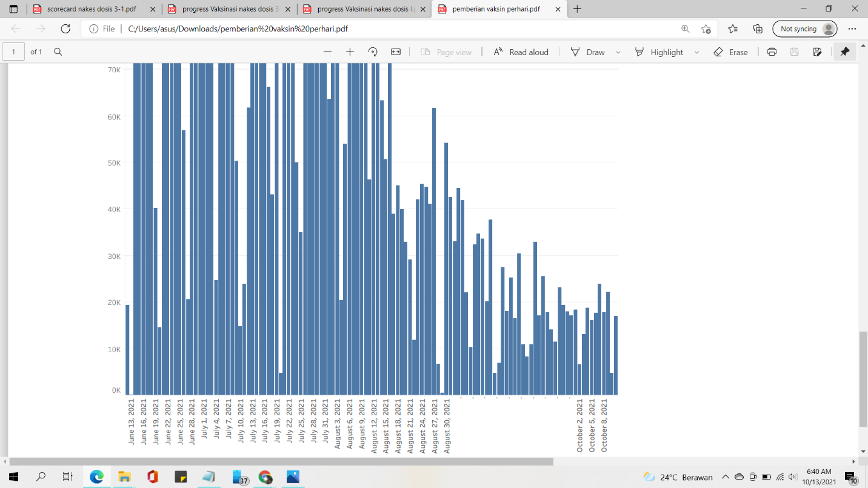The width and height of the screenshot is (868, 488).
Task: Refresh the browser page
Action: pyautogui.click(x=66, y=28)
